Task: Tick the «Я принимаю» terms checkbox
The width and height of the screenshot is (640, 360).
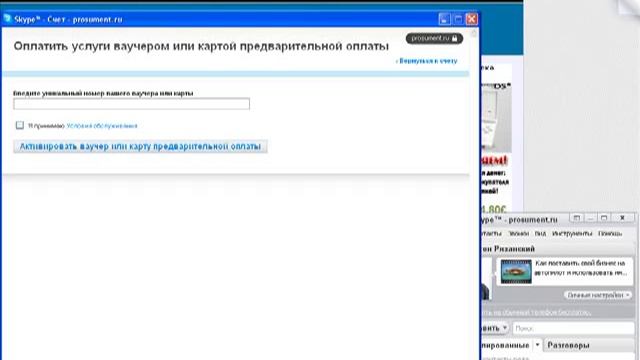Action: (x=20, y=125)
